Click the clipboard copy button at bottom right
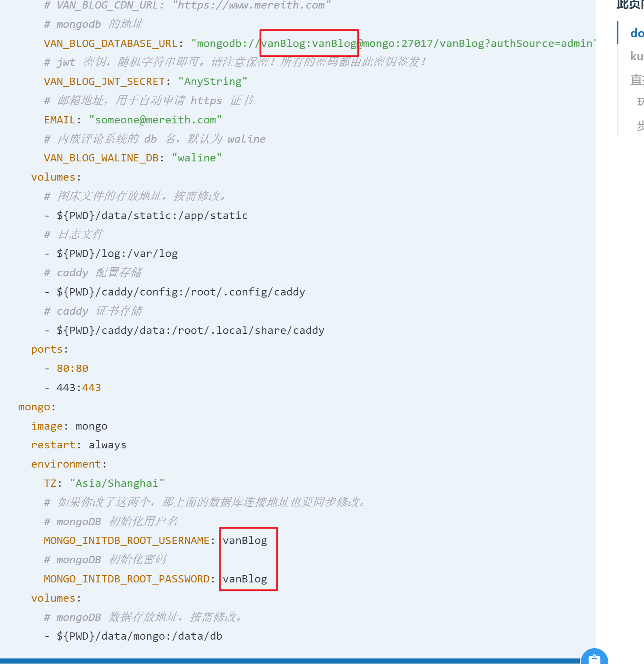Screen dimensions: 644x664 594,658
